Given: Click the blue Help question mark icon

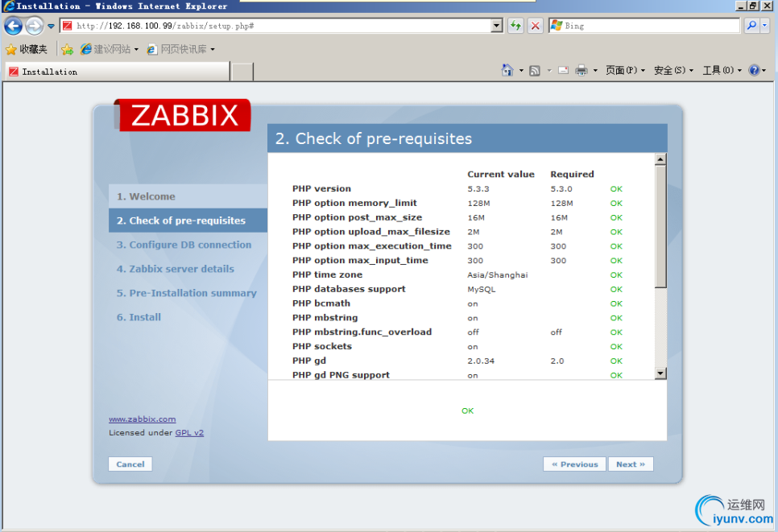Looking at the screenshot, I should 754,70.
